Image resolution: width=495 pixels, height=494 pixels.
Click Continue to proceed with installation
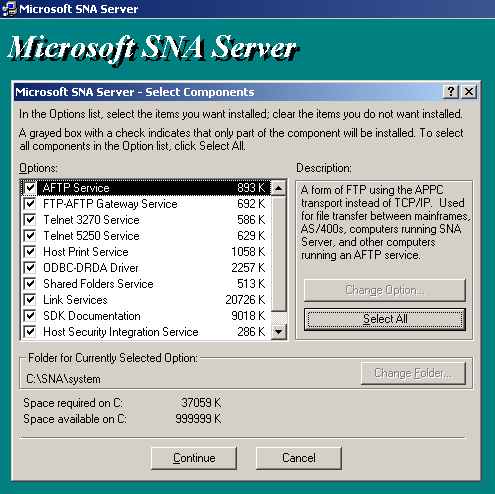pos(194,458)
